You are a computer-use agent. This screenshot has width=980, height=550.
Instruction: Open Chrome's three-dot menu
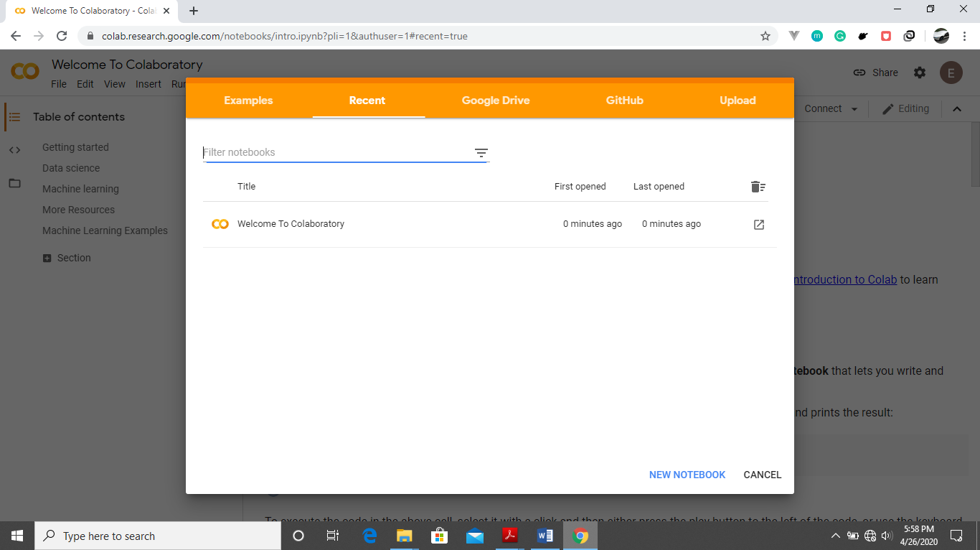[x=965, y=36]
